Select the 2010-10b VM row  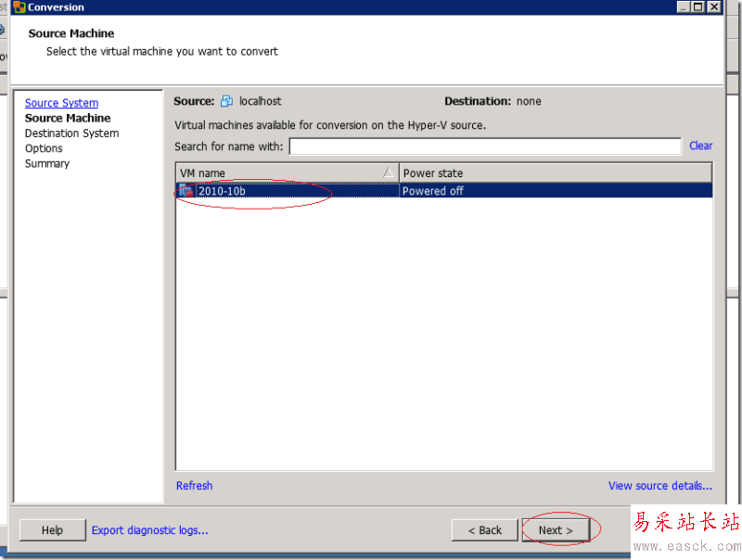pos(444,191)
